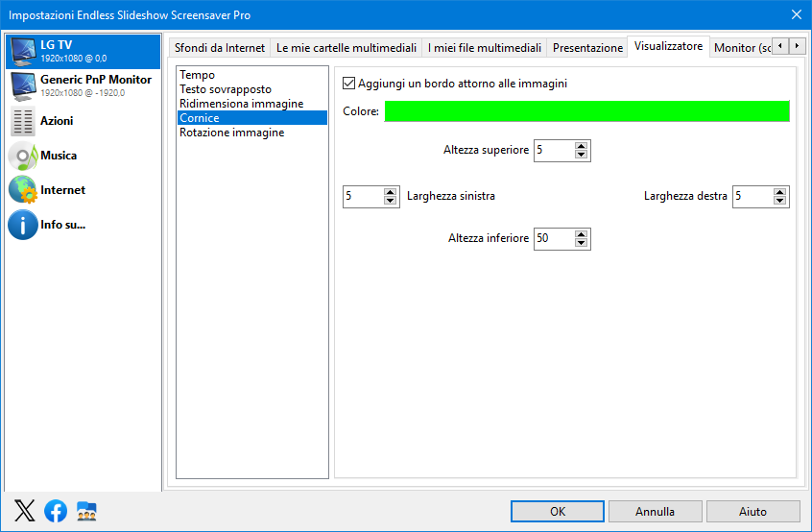
Task: Increase Altezza inferiore with up arrow
Action: (x=581, y=234)
